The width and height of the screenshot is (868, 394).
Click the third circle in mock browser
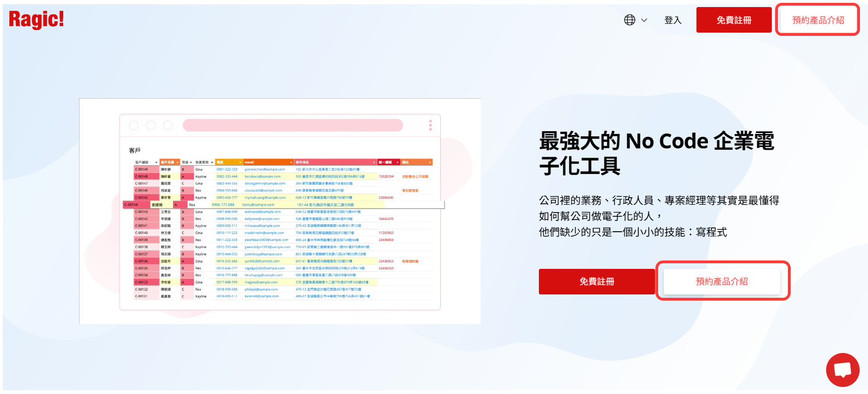[x=168, y=125]
